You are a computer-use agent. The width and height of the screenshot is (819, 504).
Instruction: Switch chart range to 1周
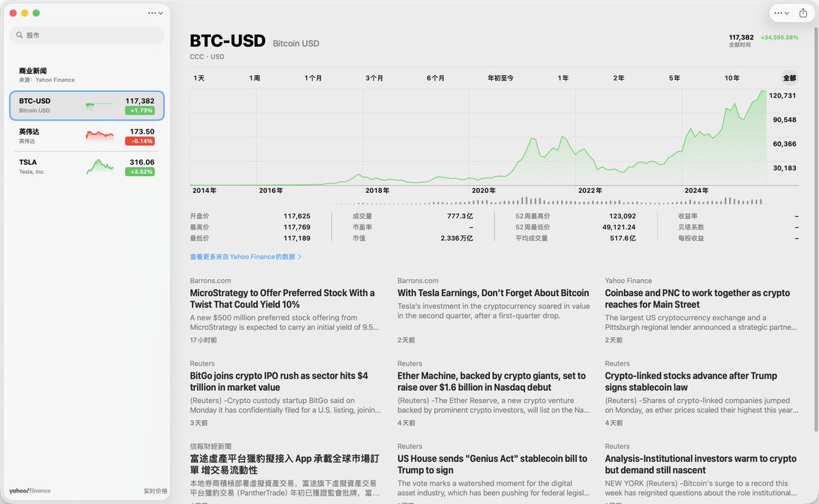(x=255, y=78)
